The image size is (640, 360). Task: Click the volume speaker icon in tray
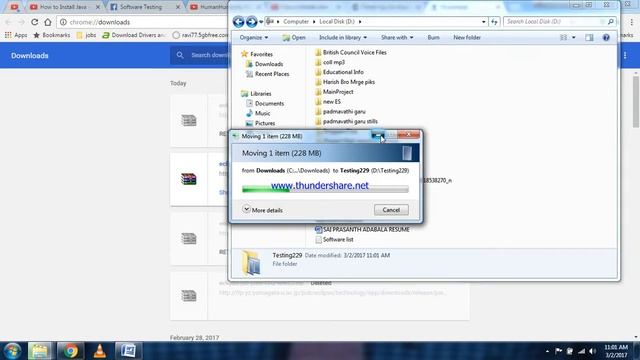[x=593, y=351]
